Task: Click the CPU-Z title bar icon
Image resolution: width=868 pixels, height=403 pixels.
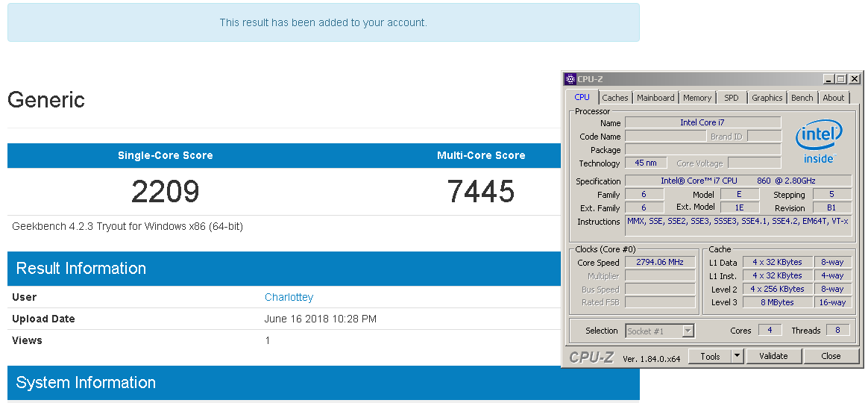Action: pos(570,79)
